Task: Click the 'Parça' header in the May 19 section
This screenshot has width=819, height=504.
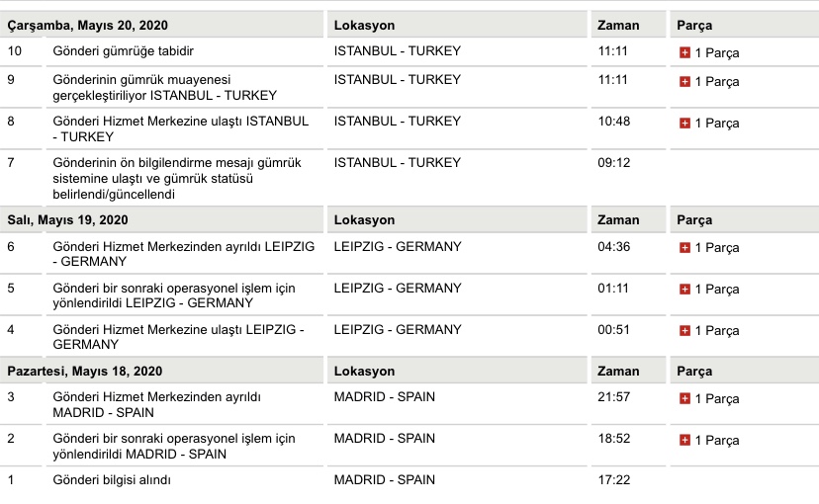Action: tap(694, 220)
